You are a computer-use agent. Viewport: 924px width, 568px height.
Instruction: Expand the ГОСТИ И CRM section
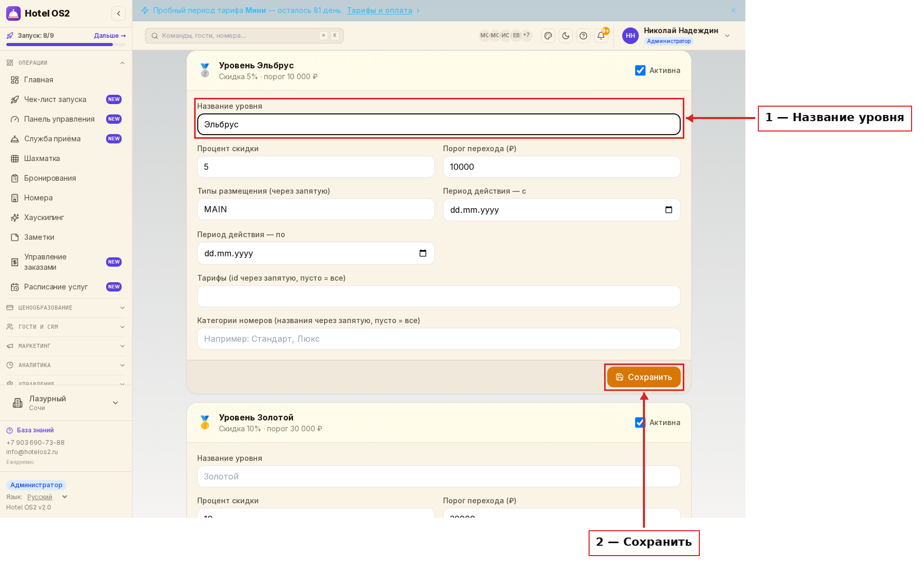[66, 327]
